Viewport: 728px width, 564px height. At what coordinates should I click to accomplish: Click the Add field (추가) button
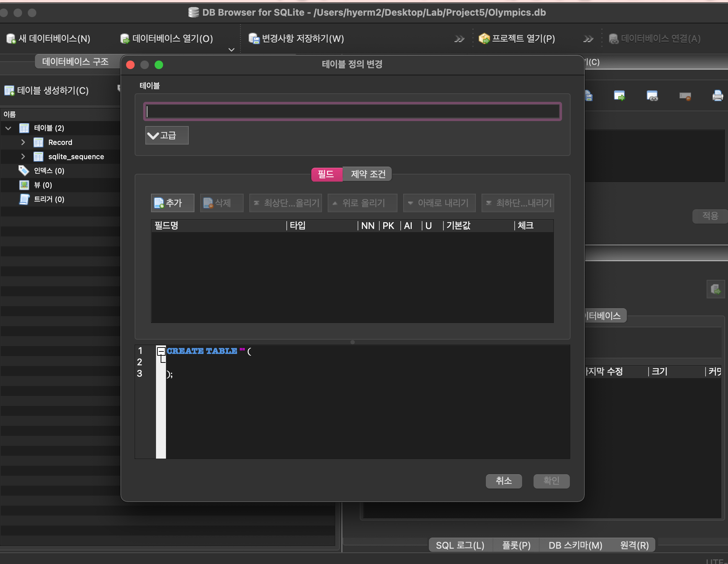click(172, 203)
